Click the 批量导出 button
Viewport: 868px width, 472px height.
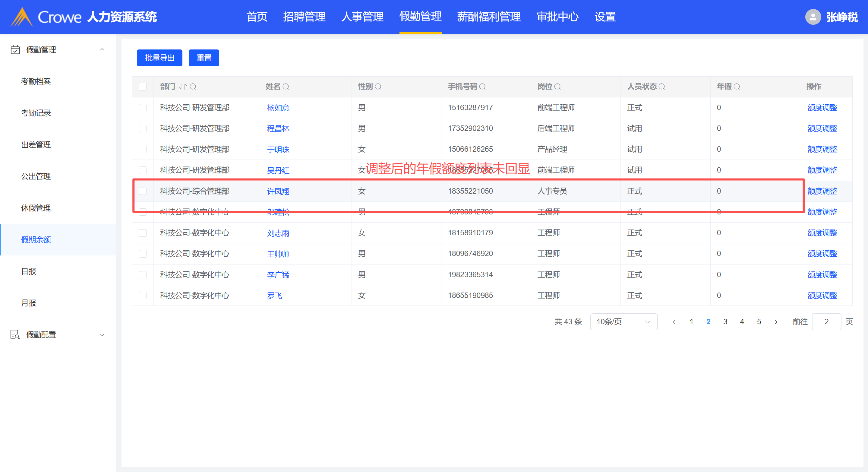tap(159, 58)
